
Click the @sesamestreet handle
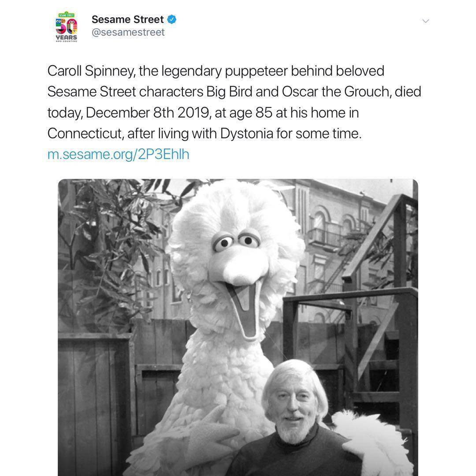(128, 32)
